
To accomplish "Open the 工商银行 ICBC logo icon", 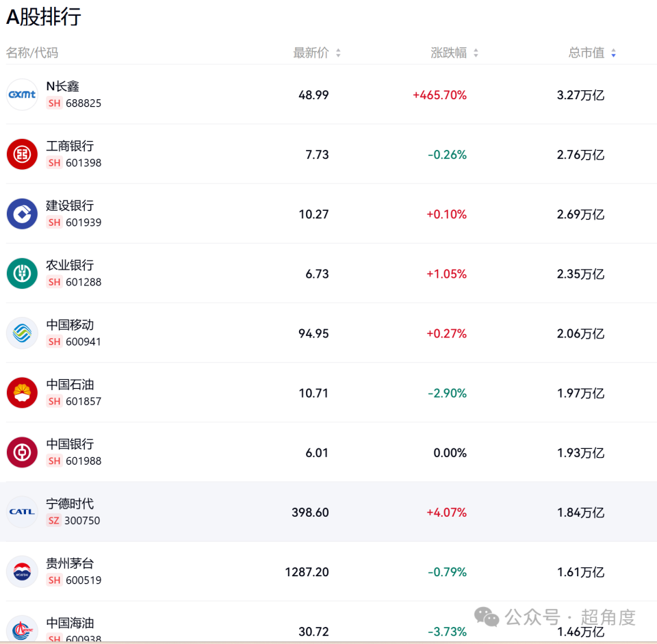I will tap(22, 154).
